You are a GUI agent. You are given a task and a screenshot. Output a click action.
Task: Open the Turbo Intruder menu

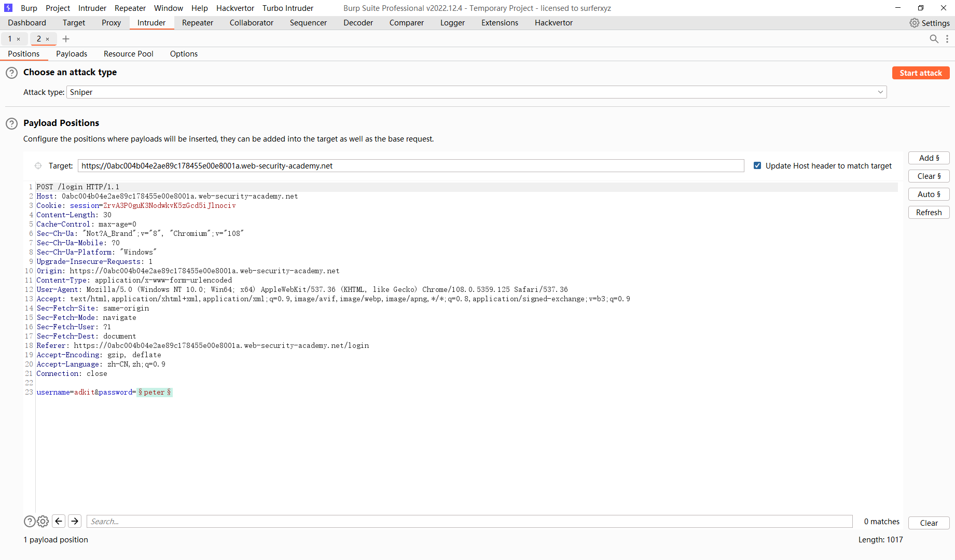pyautogui.click(x=288, y=8)
